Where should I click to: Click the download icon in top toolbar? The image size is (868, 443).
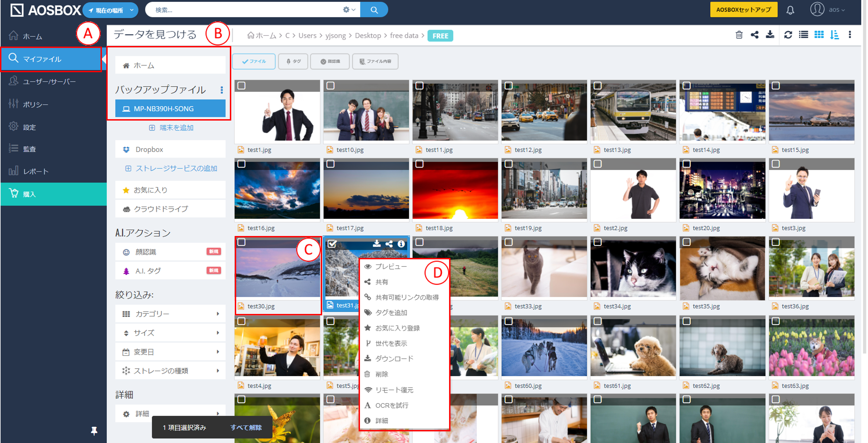pos(770,35)
